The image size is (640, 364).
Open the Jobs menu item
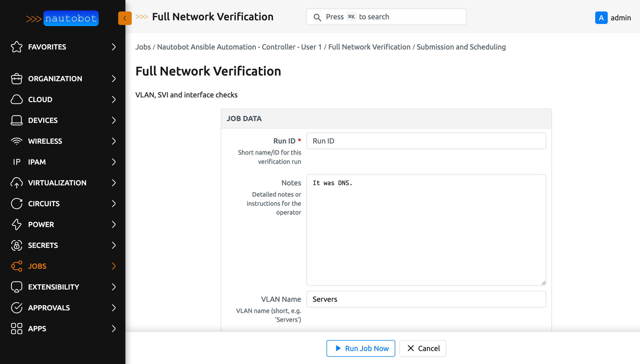(37, 266)
